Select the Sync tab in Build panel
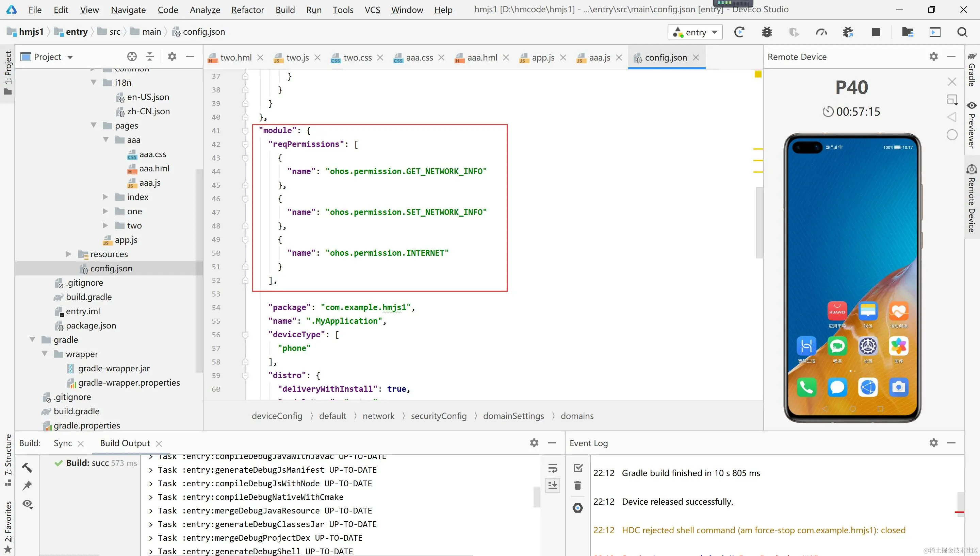 63,443
